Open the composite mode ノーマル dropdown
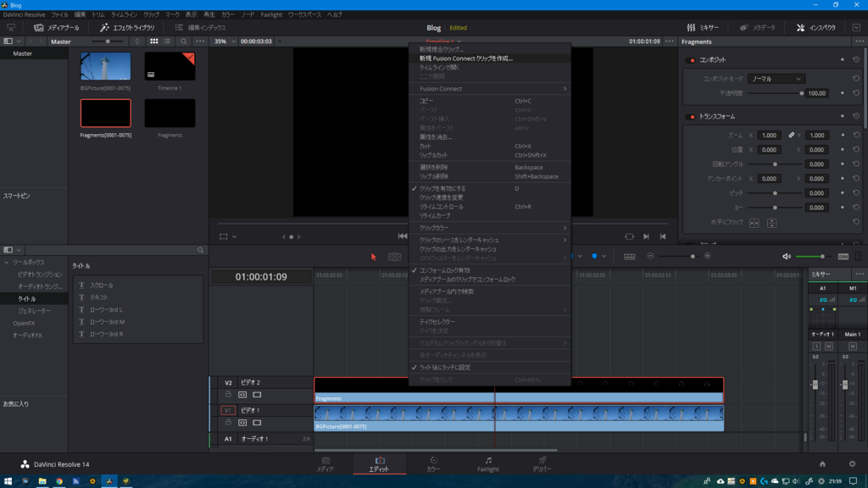Screen dimensions: 868x488 click(776, 79)
